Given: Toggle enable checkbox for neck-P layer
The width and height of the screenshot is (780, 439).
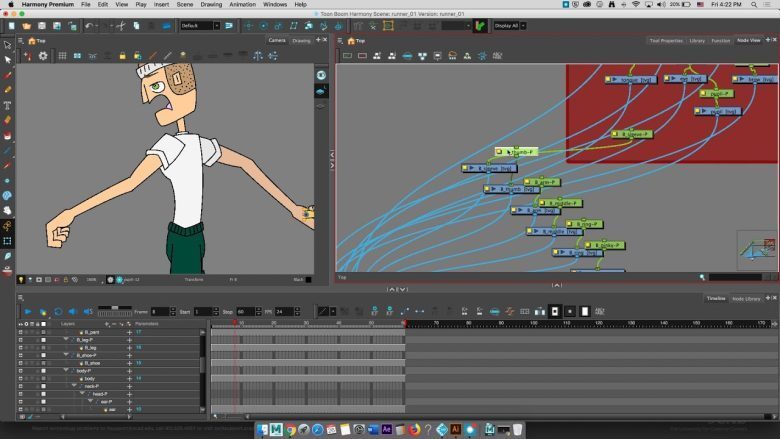Looking at the screenshot, I should coord(20,386).
